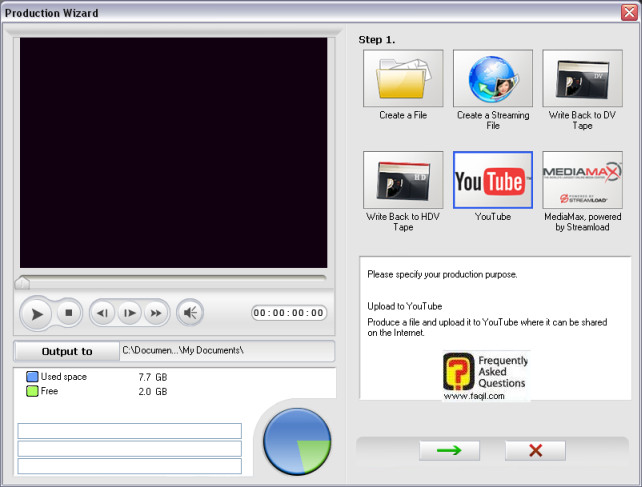This screenshot has width=642, height=487.
Task: Cancel the wizard with red X button
Action: 535,451
